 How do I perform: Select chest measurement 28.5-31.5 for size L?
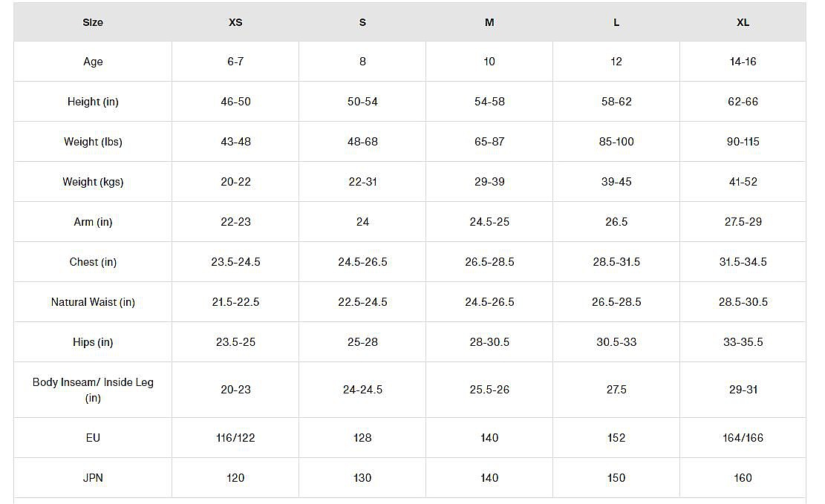point(616,262)
